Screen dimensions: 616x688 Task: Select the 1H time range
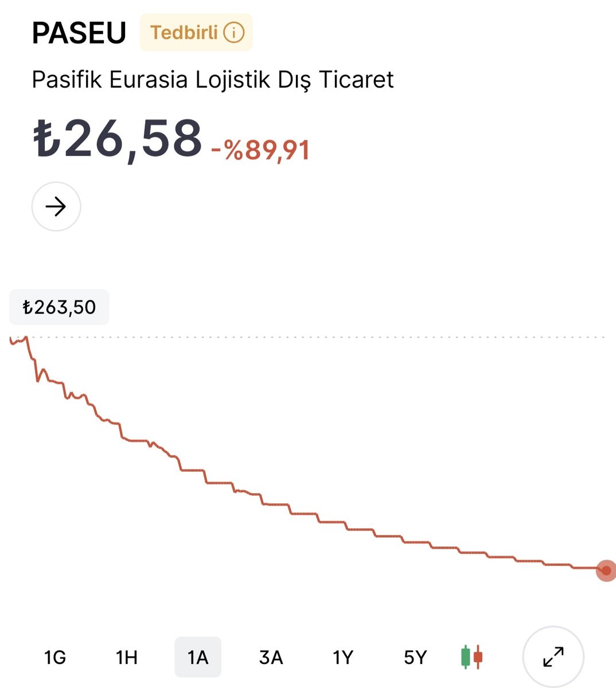point(127,657)
